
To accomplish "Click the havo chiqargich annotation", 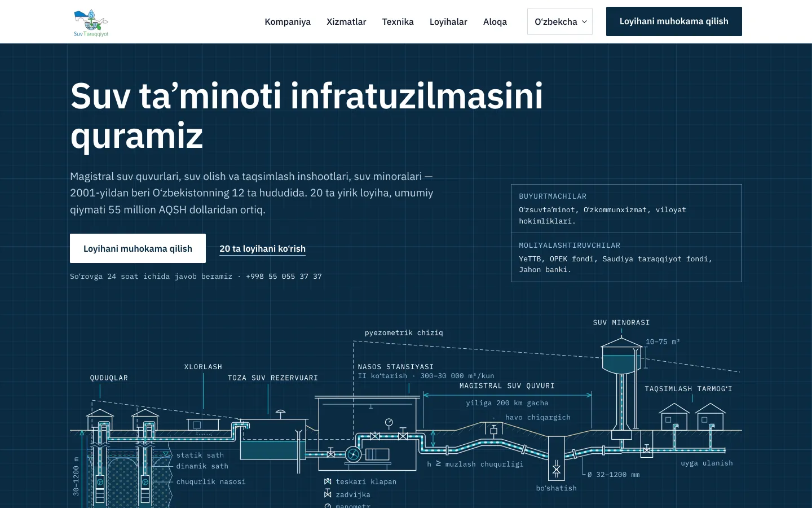I will 538,418.
